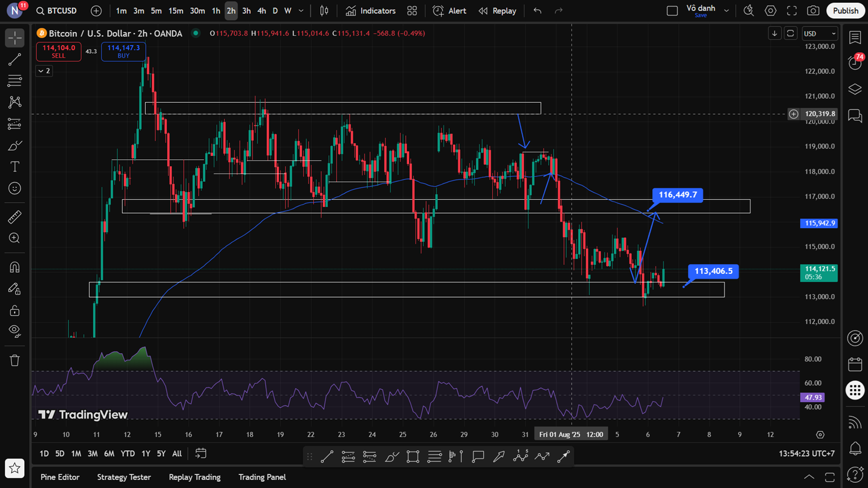
Task: Toggle stay in drawing mode
Action: click(x=15, y=289)
